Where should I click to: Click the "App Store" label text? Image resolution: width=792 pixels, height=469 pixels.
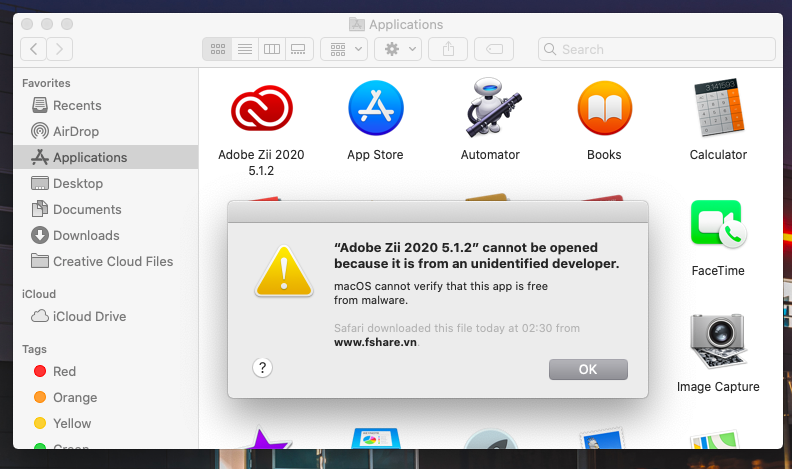click(x=375, y=154)
